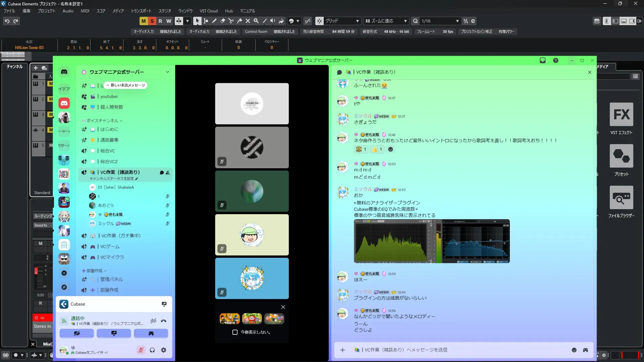Toggle global Solo S button
This screenshot has width=644, height=362.
click(152, 21)
